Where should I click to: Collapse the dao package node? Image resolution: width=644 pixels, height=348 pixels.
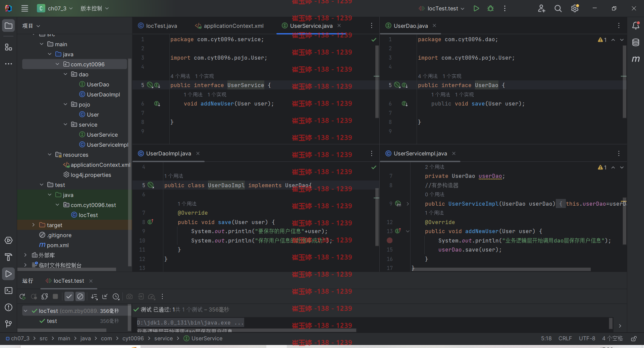click(x=65, y=74)
